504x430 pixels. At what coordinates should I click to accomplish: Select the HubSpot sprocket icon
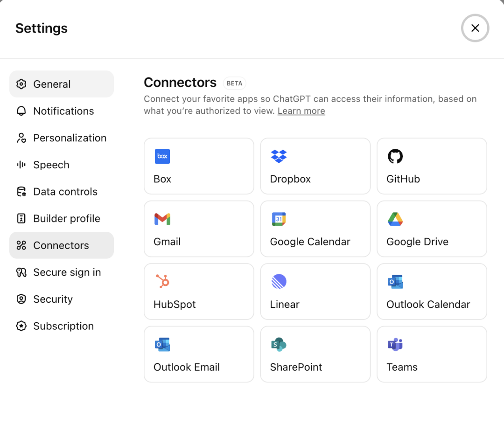pos(162,282)
